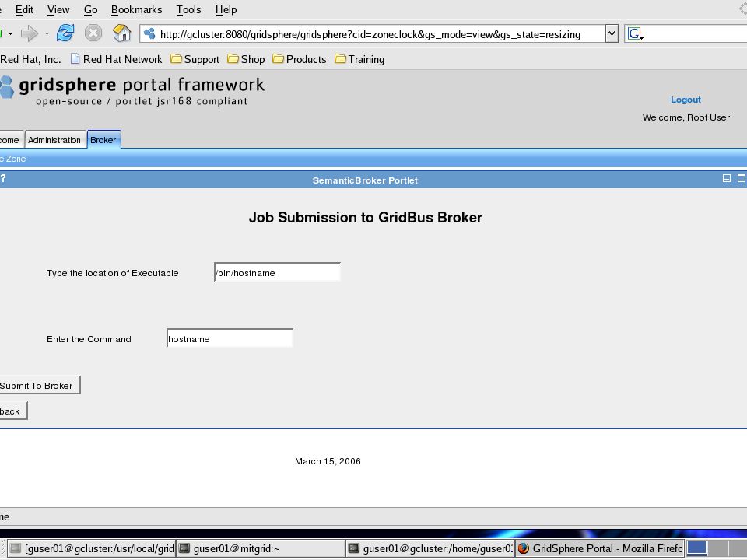Open the Help menu

tap(226, 9)
